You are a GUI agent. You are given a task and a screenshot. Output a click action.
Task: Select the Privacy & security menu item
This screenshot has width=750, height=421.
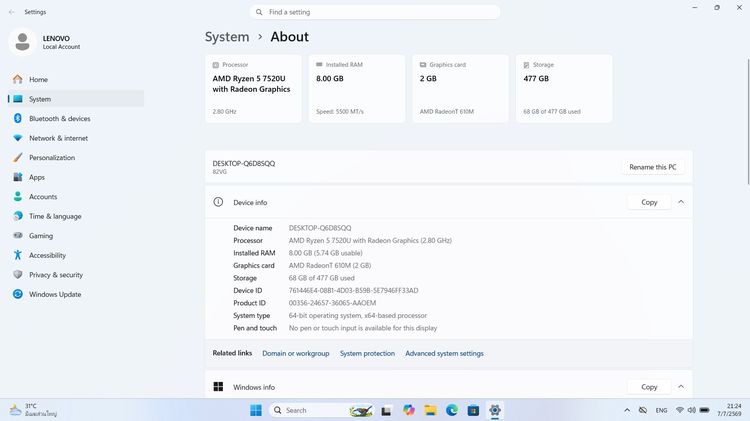pos(55,275)
